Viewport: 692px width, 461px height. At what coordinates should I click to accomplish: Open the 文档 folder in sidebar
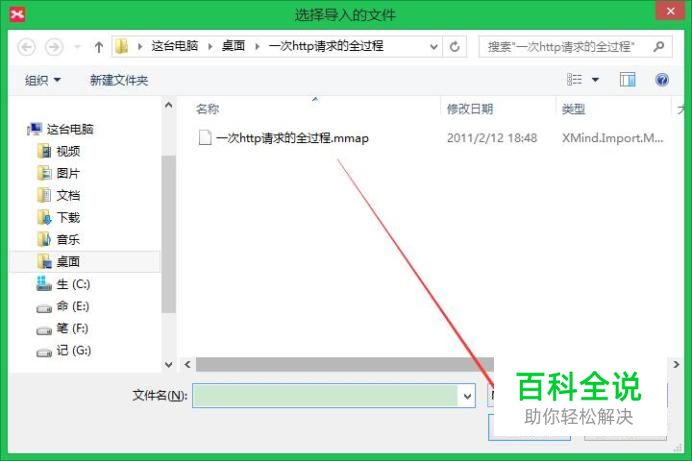59,195
